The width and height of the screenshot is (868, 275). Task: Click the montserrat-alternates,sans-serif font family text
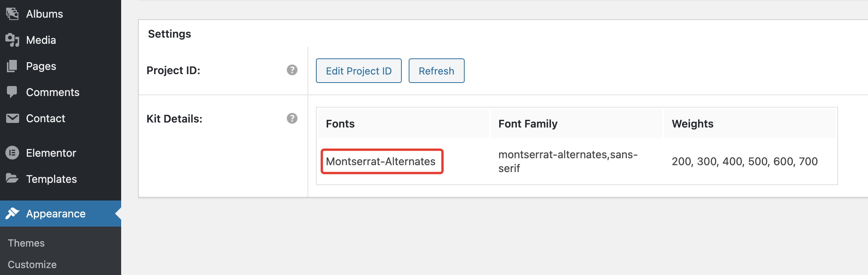567,161
